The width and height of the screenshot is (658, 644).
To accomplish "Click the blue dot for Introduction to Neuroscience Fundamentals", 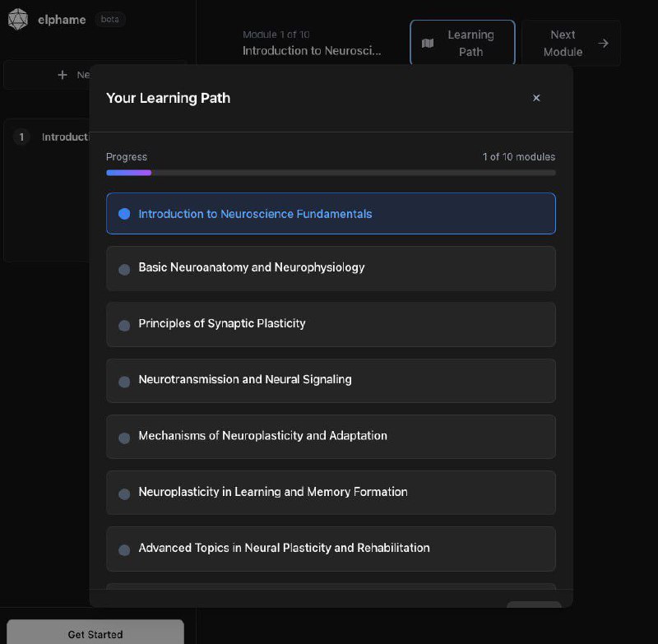I will 124,214.
